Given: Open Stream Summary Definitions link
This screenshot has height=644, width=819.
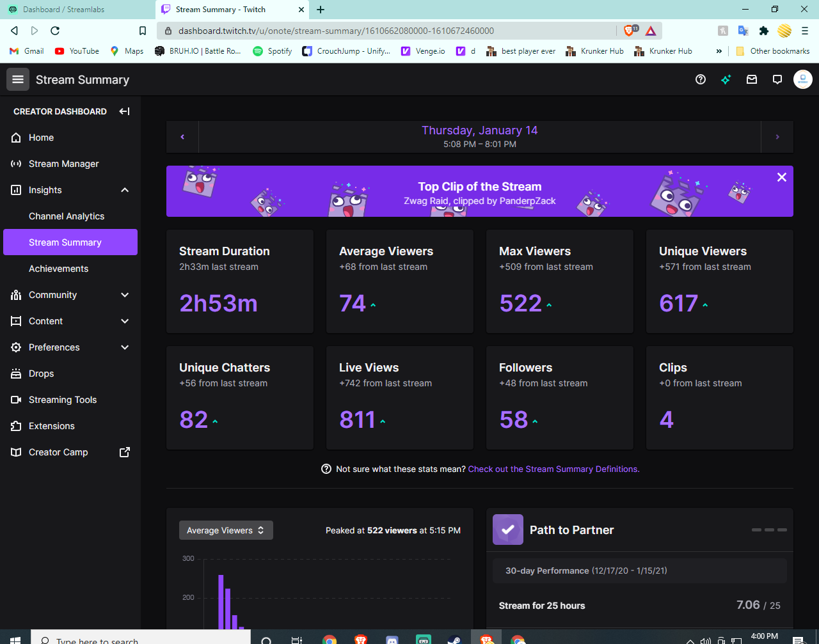Looking at the screenshot, I should pyautogui.click(x=553, y=469).
